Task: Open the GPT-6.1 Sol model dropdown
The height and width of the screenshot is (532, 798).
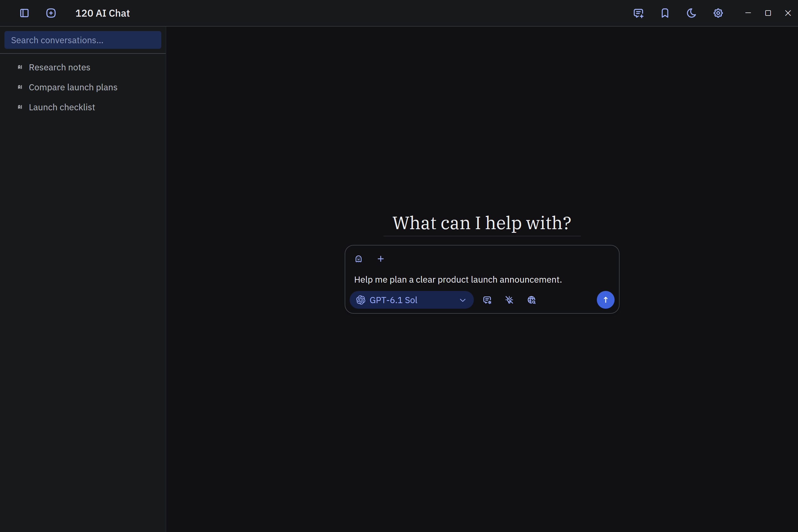Action: coord(411,300)
